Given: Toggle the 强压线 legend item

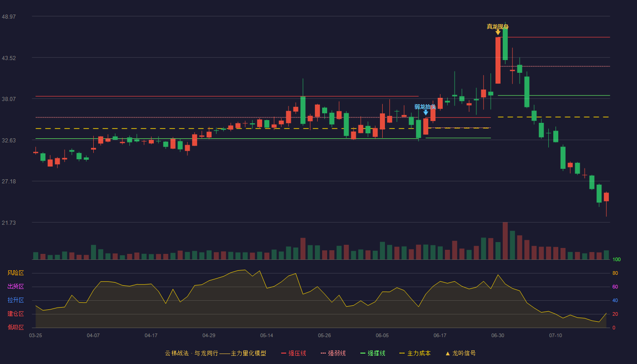Looking at the screenshot, I should point(293,353).
